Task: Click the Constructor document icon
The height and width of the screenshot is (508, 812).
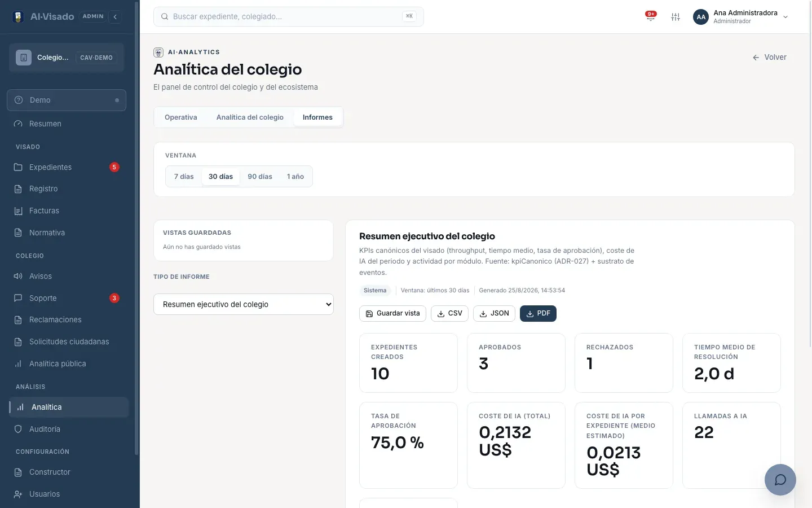Action: pos(18,472)
